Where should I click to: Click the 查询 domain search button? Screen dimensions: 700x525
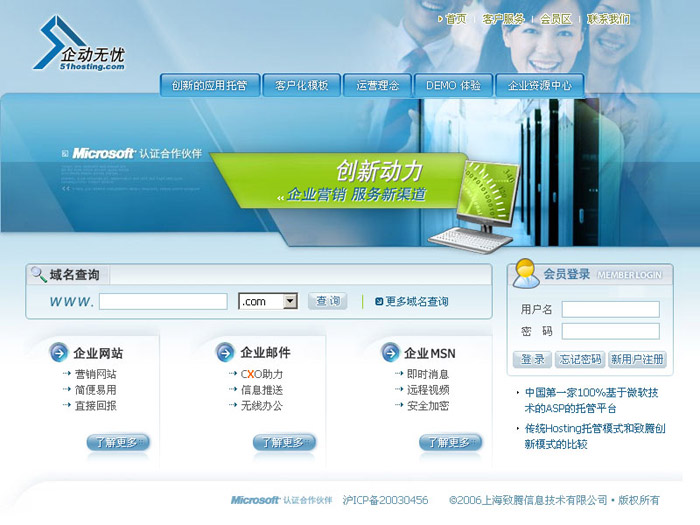point(328,301)
